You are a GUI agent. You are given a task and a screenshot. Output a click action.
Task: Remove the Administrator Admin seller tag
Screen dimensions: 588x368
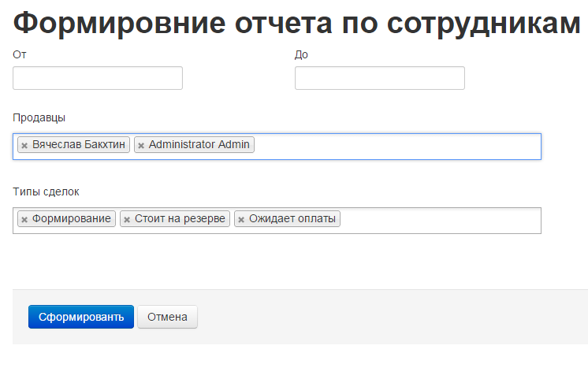pyautogui.click(x=141, y=146)
